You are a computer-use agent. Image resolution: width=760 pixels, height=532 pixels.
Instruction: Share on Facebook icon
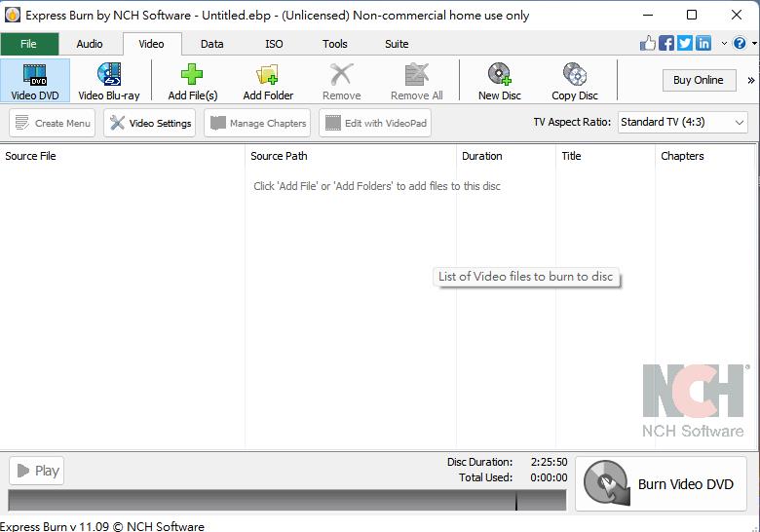666,43
